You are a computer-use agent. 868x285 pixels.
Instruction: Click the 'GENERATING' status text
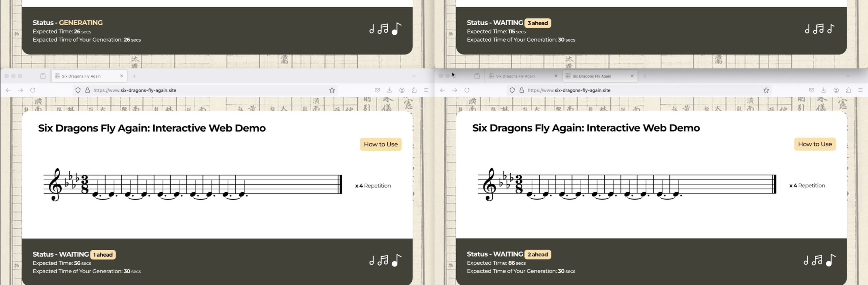click(x=81, y=23)
